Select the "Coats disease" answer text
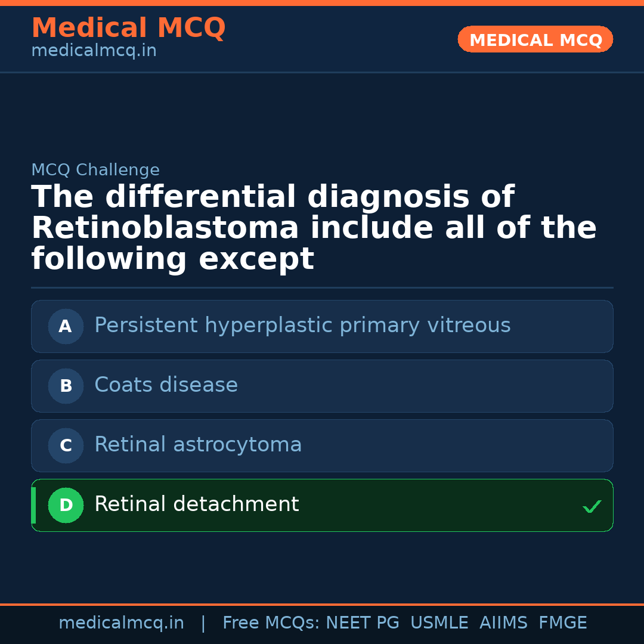644x644 pixels. (x=166, y=385)
